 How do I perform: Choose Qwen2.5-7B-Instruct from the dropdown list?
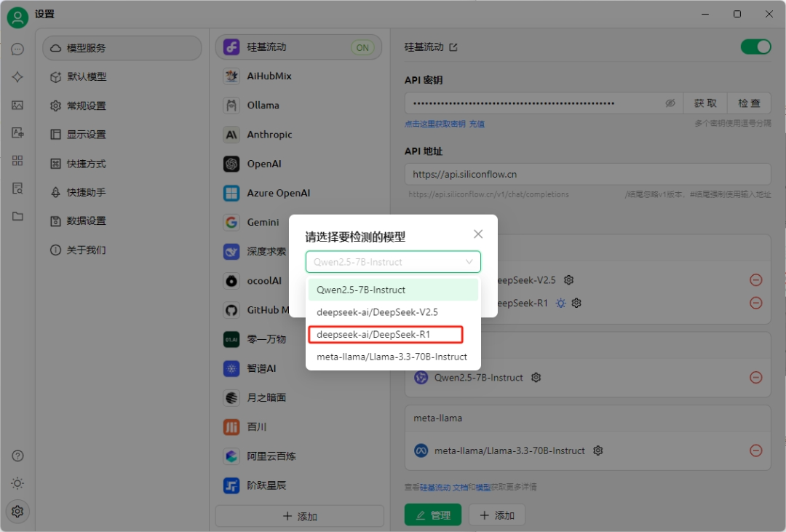pyautogui.click(x=393, y=290)
